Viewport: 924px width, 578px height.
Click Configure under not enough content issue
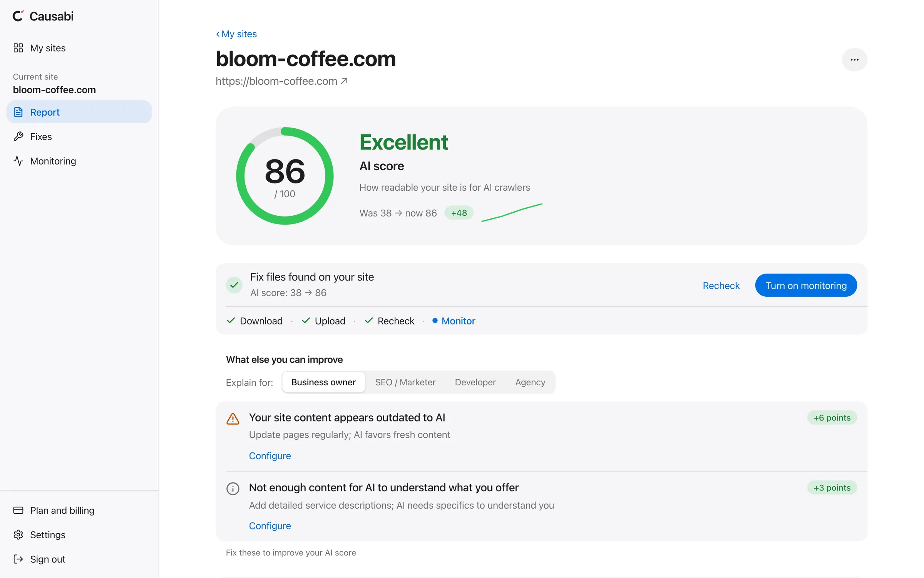tap(270, 526)
